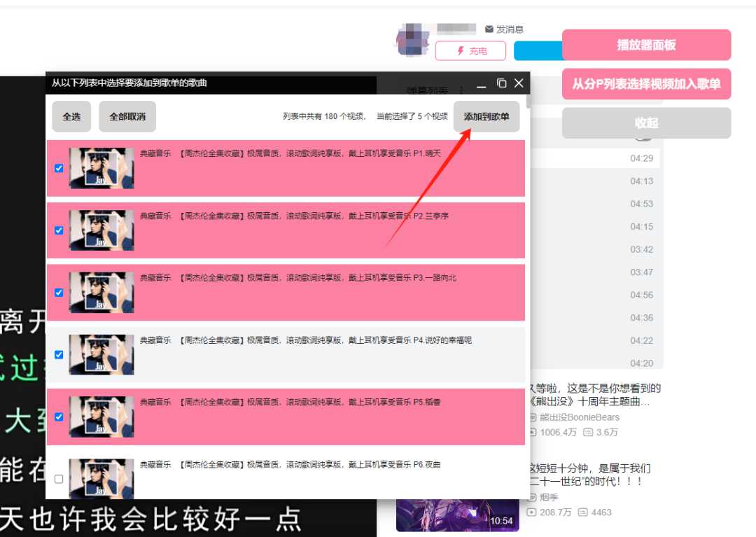Uncheck the P5.稻香 checkbox
The image size is (756, 537).
(x=59, y=417)
